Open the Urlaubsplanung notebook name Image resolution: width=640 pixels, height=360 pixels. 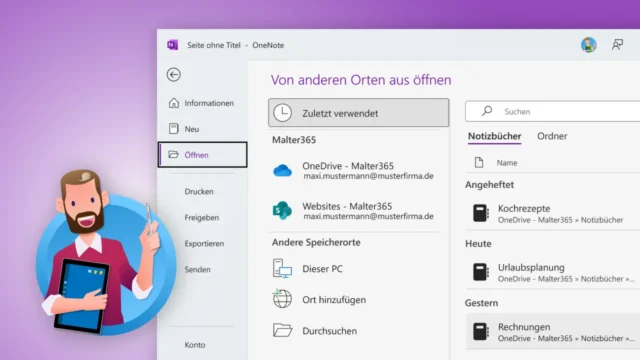tap(531, 267)
